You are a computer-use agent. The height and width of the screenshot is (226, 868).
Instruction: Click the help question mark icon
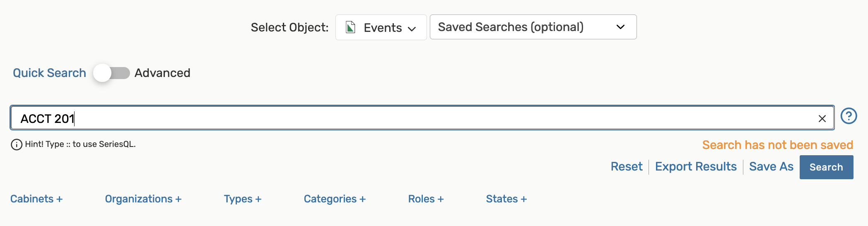pyautogui.click(x=849, y=116)
